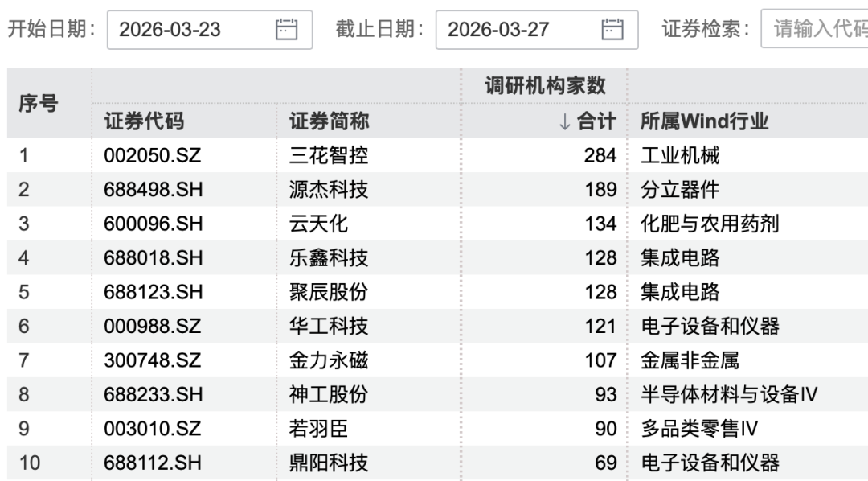Select 华工科技 research count 121

point(604,327)
